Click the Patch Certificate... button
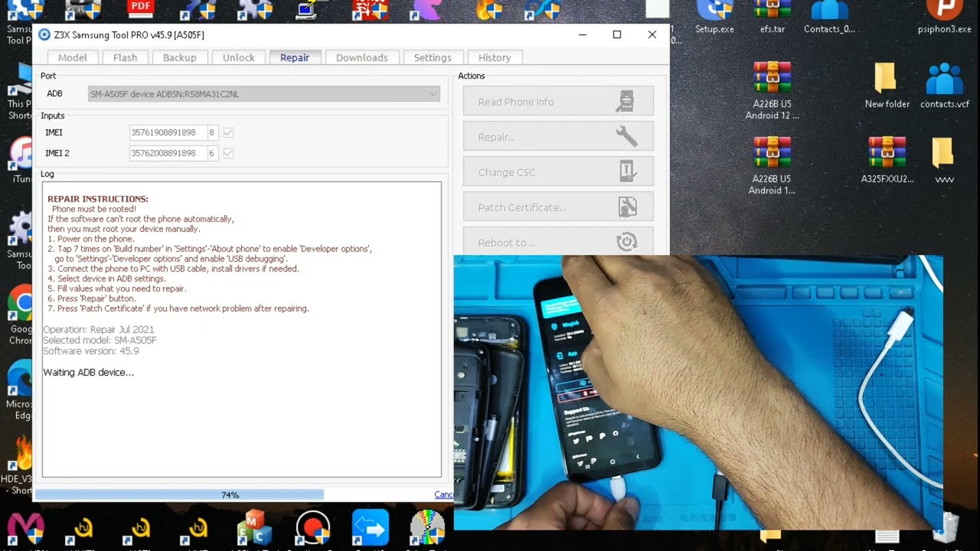The image size is (980, 551). click(x=558, y=207)
